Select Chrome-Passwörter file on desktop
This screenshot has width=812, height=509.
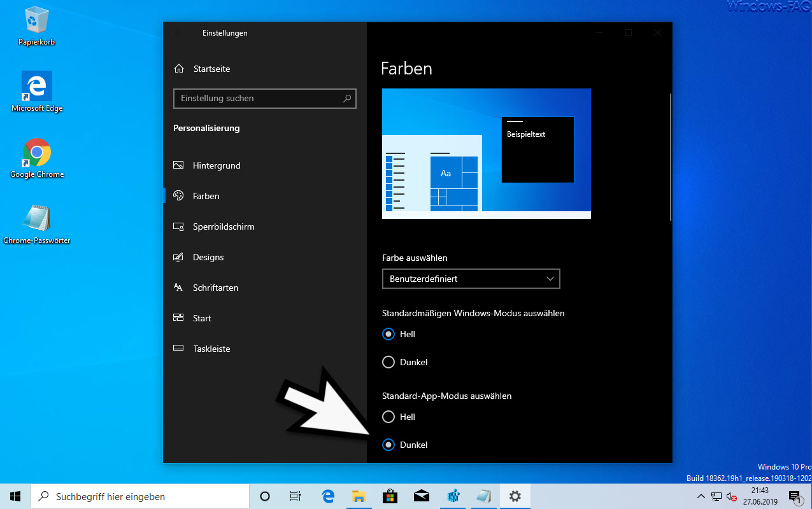point(37,225)
